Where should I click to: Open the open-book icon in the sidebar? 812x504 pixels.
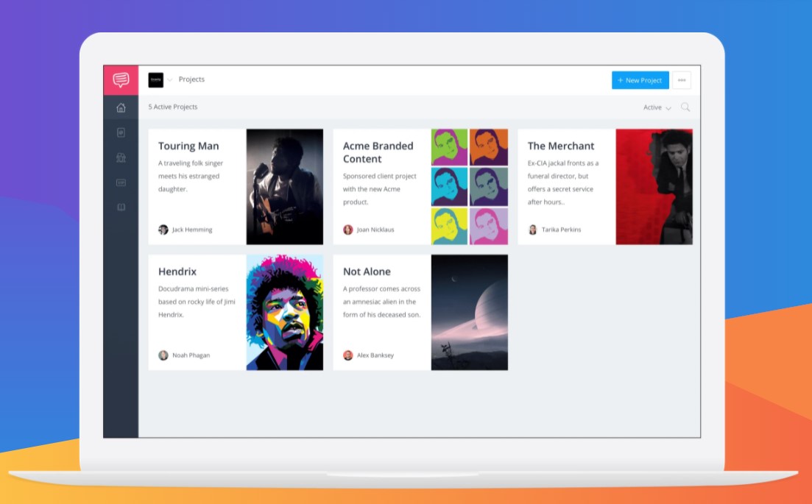coord(121,207)
